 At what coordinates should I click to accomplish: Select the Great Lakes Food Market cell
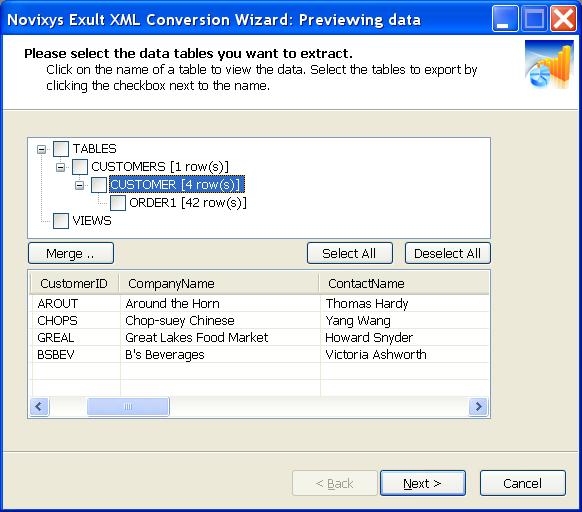tap(220, 337)
